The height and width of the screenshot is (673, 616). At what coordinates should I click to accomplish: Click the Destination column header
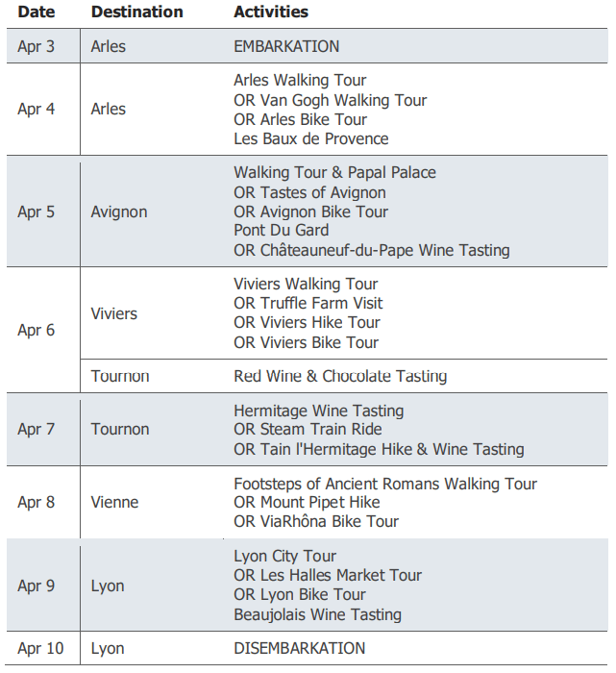[136, 12]
